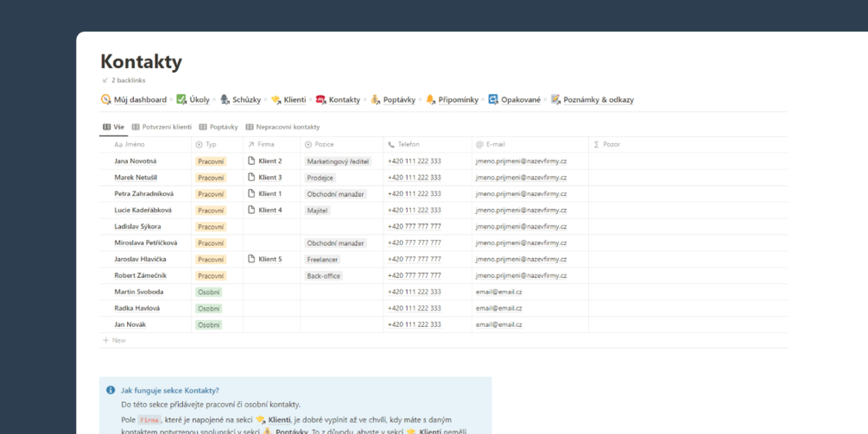Select the Miroslava Petříčková name cell
The height and width of the screenshot is (434, 868).
click(145, 242)
